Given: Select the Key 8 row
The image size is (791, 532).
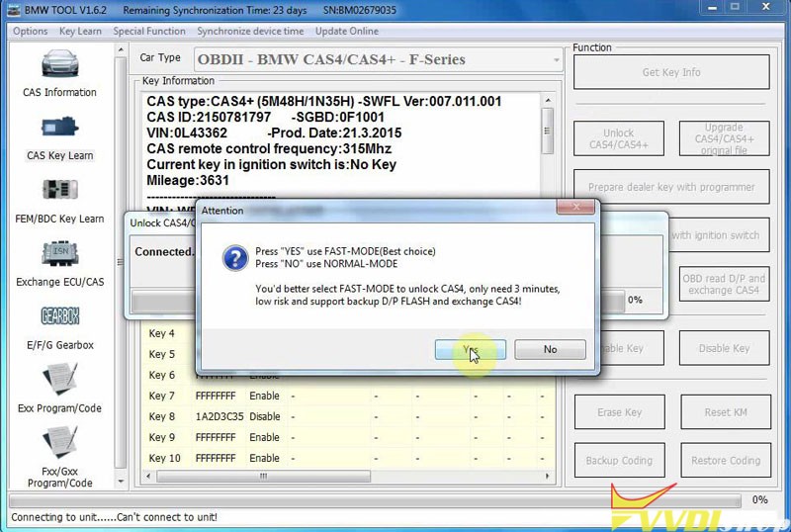Looking at the screenshot, I should click(x=348, y=416).
